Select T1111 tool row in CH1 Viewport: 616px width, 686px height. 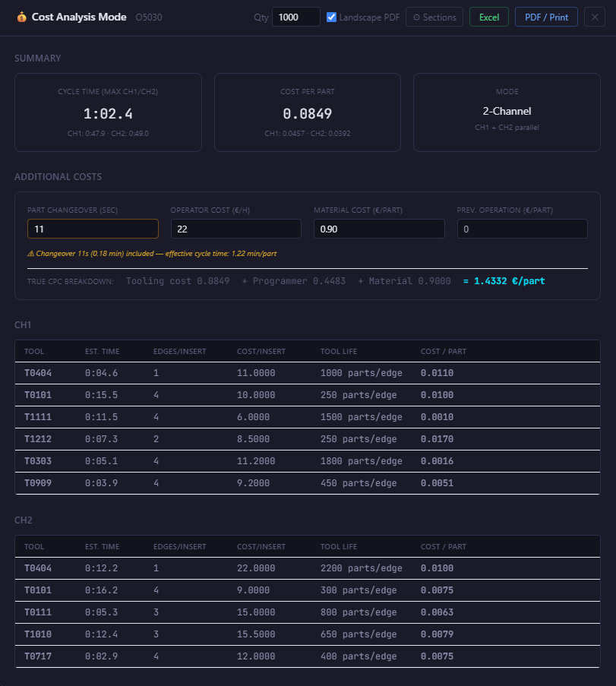pos(307,417)
